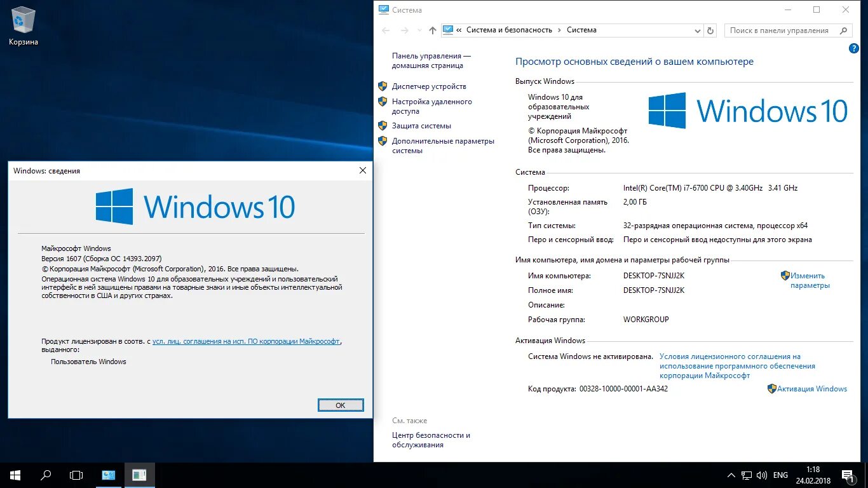Open the Recycle Bin (Корзина) desktop icon
The image size is (868, 488).
pos(24,27)
